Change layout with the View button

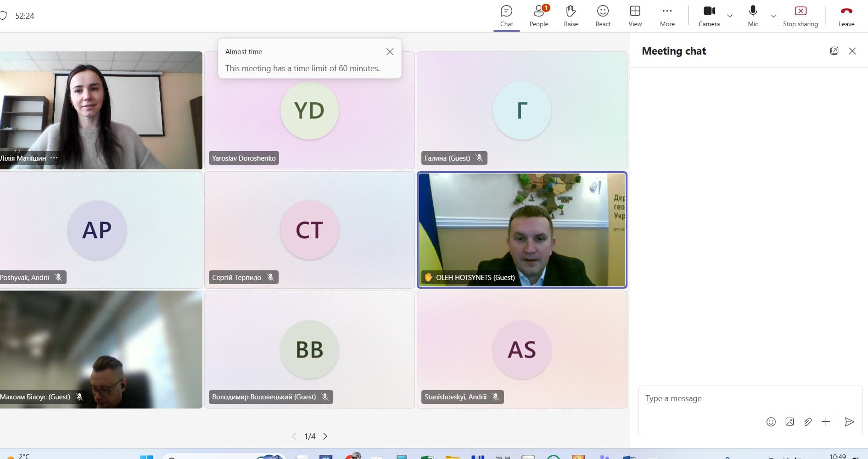[x=635, y=16]
